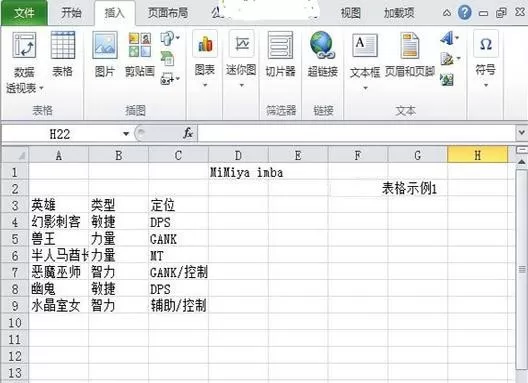Select column H header
This screenshot has height=383, width=528.
coord(477,155)
